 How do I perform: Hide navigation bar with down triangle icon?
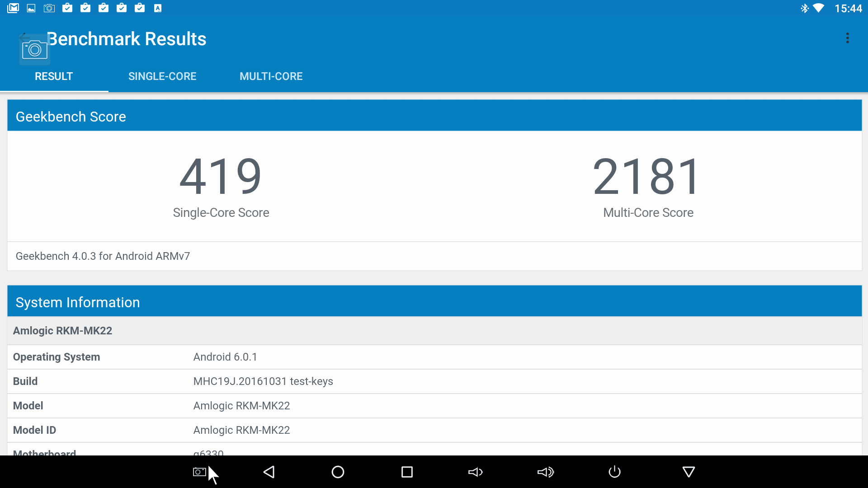(689, 472)
